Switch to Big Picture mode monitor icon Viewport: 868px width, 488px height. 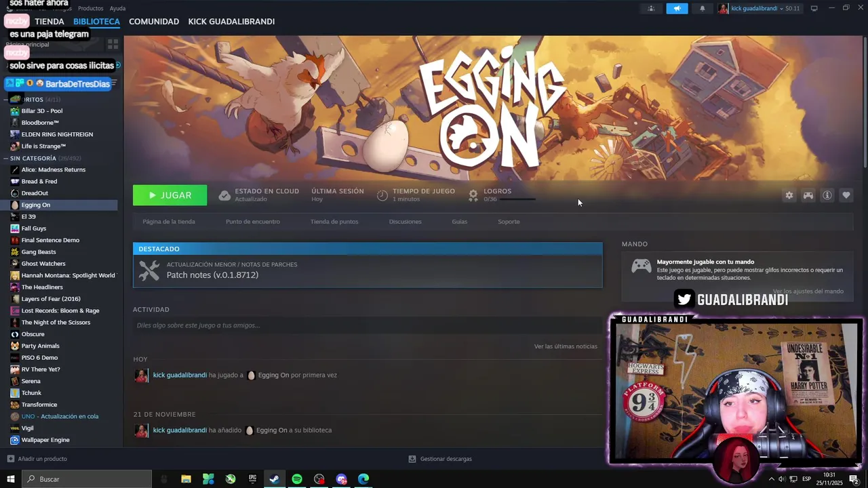[x=814, y=8]
